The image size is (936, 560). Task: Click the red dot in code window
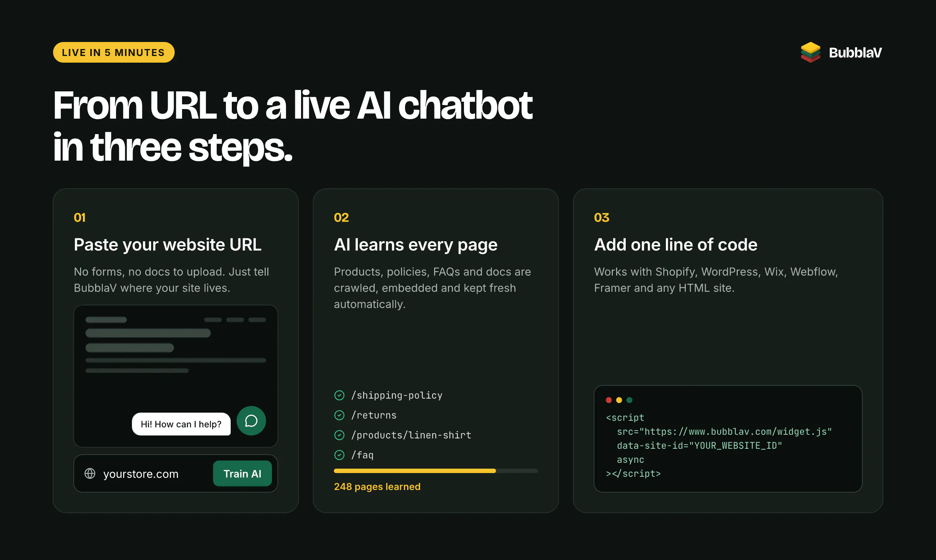coord(608,400)
